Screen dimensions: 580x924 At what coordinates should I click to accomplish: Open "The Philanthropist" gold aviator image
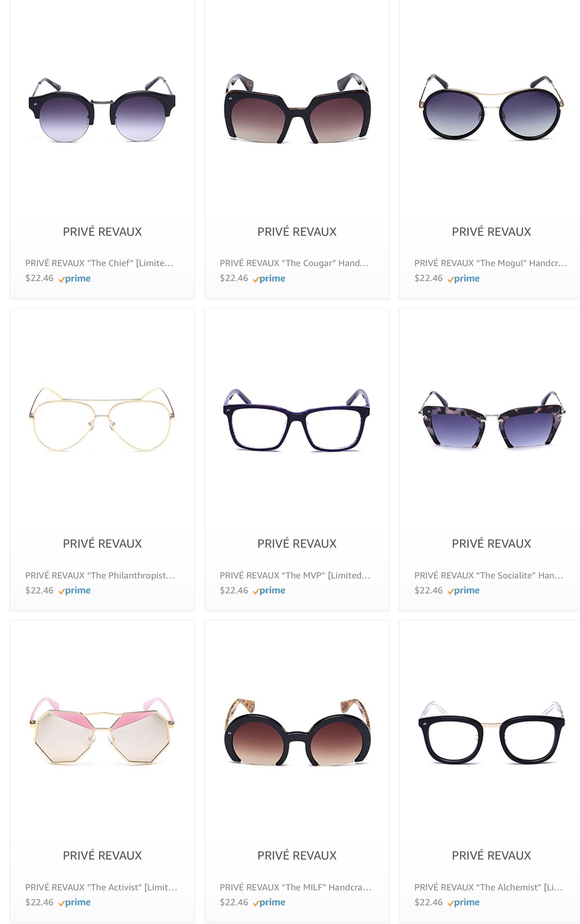tap(102, 419)
